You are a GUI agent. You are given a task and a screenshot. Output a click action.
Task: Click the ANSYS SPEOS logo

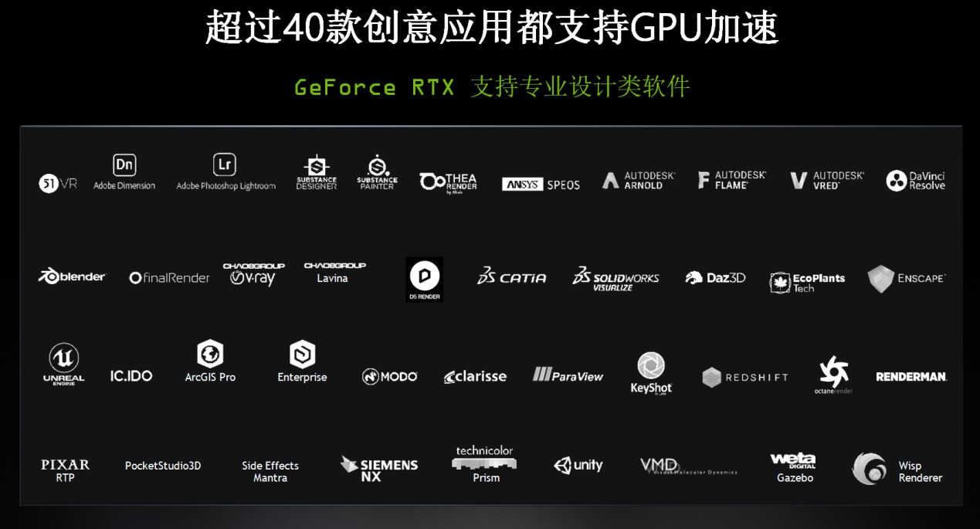point(541,185)
